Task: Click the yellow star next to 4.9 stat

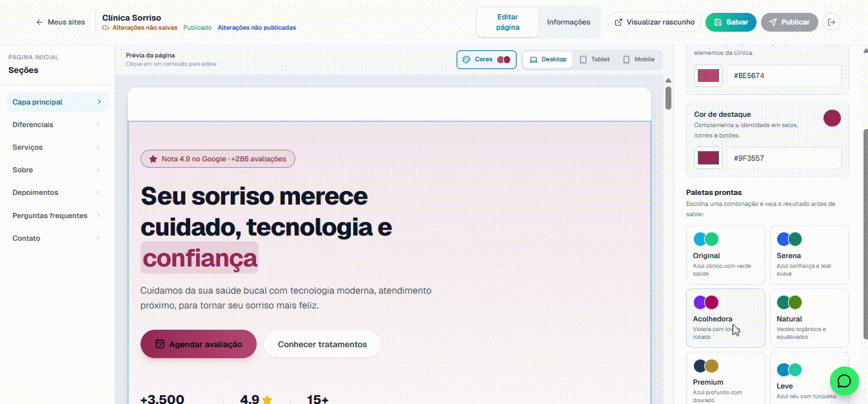Action: point(267,400)
